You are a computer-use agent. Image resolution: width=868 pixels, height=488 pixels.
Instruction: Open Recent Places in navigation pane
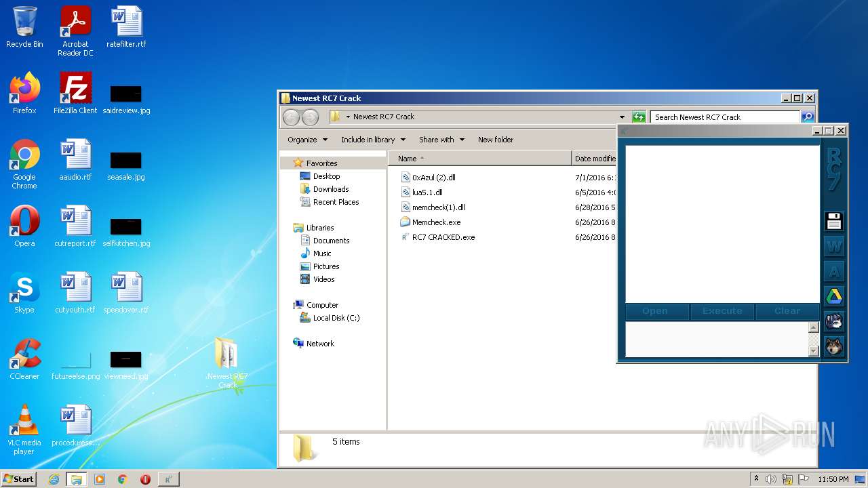click(x=336, y=202)
